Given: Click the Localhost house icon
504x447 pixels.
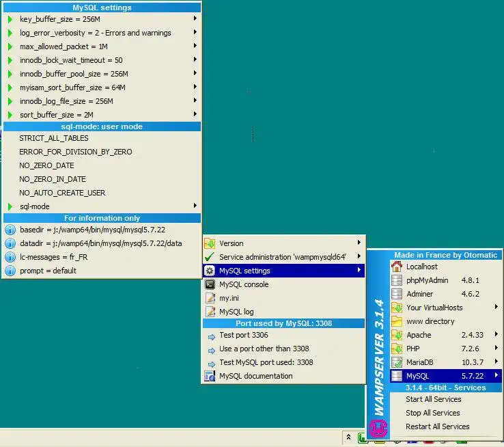Looking at the screenshot, I should 397,267.
